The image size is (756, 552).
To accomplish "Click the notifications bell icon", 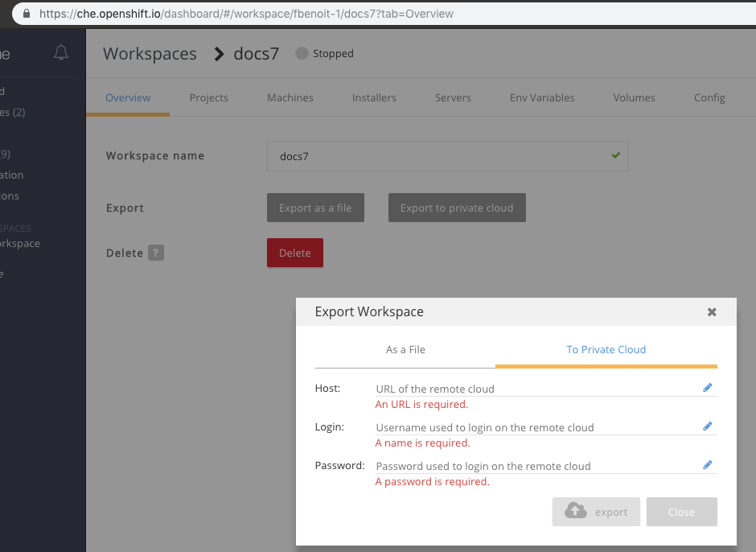I will (61, 53).
